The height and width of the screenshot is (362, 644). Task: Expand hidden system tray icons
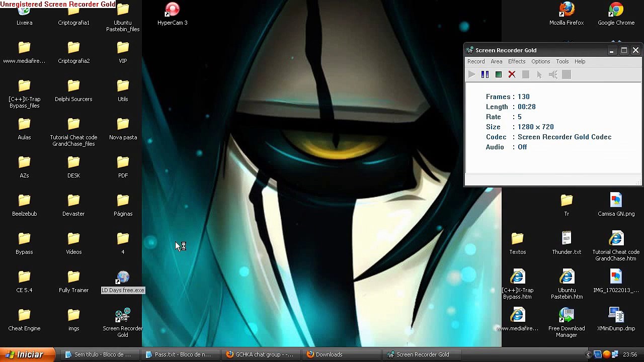coord(589,355)
